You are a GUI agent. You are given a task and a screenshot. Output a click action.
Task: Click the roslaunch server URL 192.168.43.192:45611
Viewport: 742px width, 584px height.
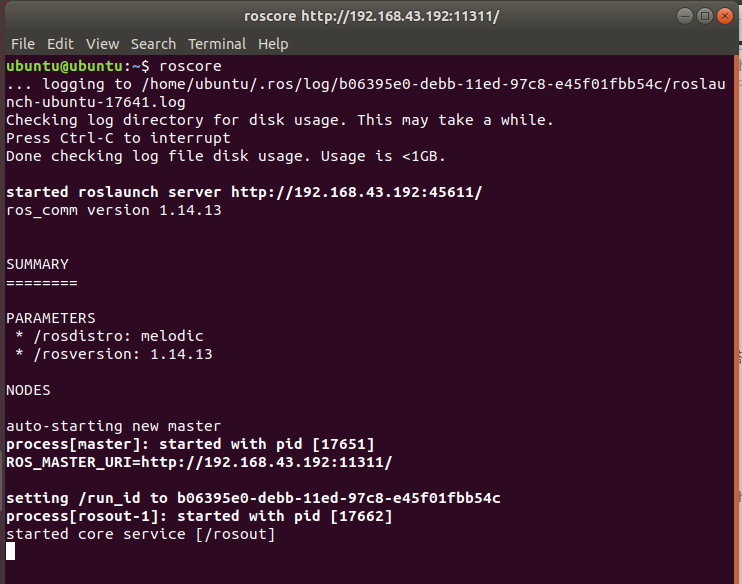(x=356, y=192)
